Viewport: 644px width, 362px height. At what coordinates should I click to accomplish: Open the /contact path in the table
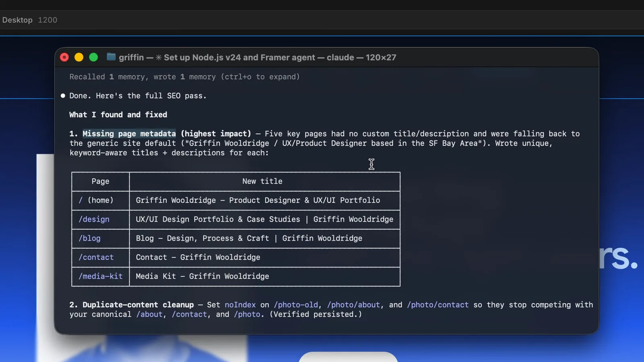pos(96,257)
